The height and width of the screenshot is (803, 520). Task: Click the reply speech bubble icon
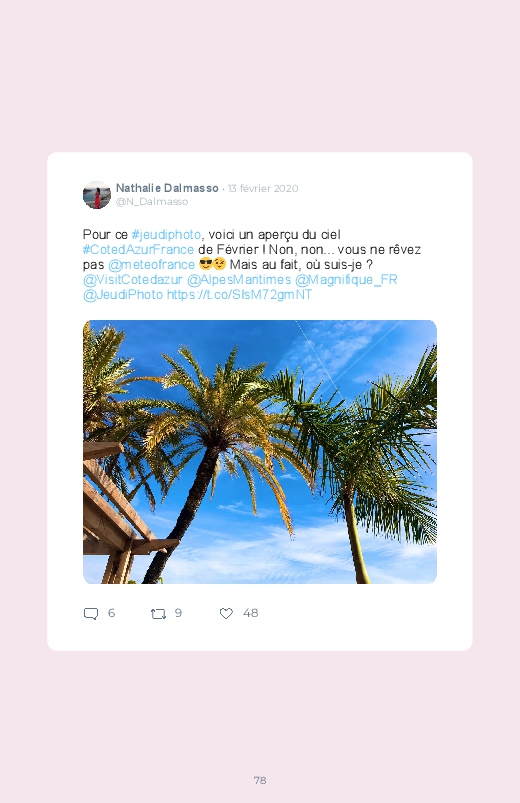click(x=91, y=614)
